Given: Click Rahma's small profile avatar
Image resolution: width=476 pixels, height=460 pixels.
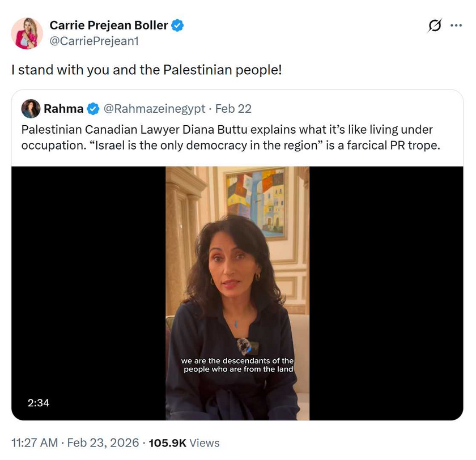Looking at the screenshot, I should 31,109.
